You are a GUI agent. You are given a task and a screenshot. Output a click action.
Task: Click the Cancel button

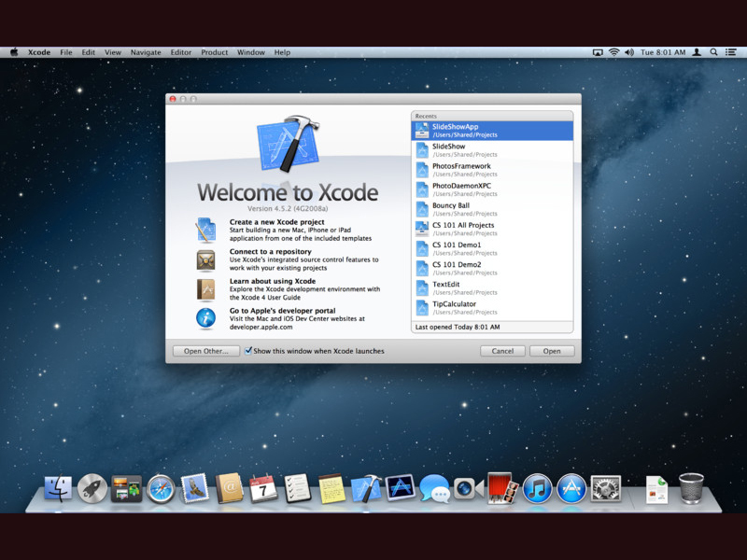(502, 351)
